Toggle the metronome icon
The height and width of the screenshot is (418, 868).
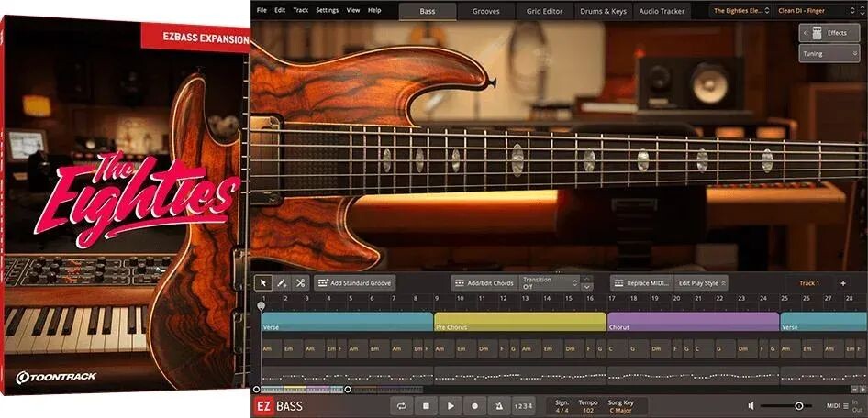pyautogui.click(x=499, y=406)
